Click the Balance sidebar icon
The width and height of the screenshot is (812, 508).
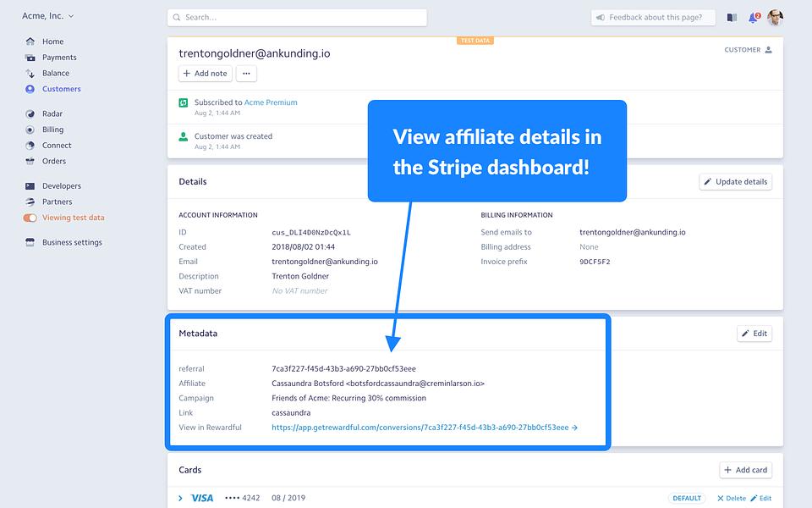pyautogui.click(x=30, y=74)
